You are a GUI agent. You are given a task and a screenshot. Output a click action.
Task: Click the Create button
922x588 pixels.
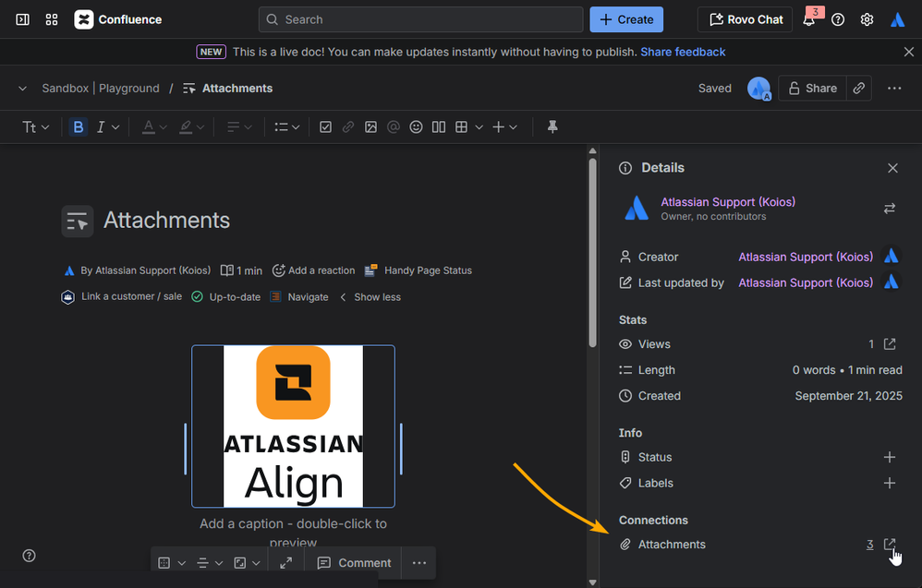tap(626, 19)
